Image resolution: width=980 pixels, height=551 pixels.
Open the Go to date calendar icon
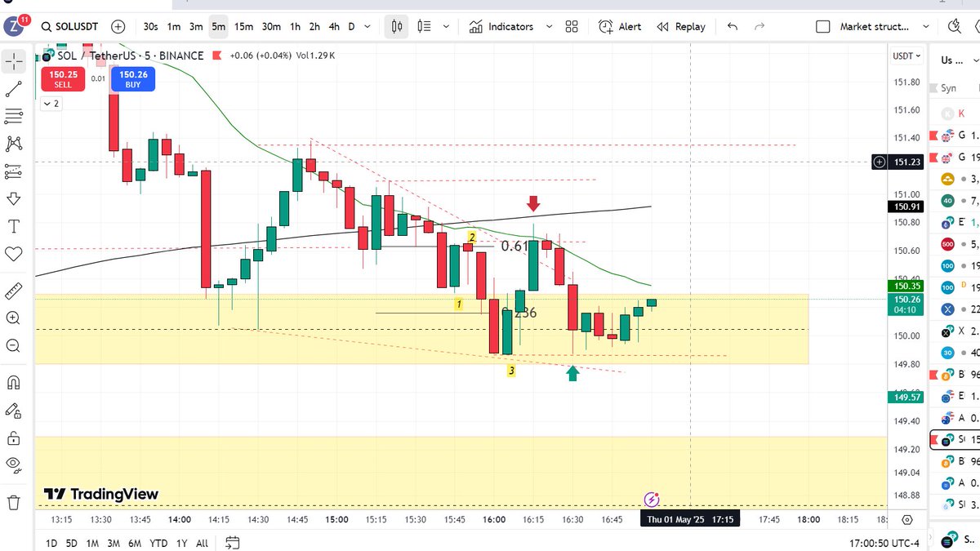click(x=232, y=543)
